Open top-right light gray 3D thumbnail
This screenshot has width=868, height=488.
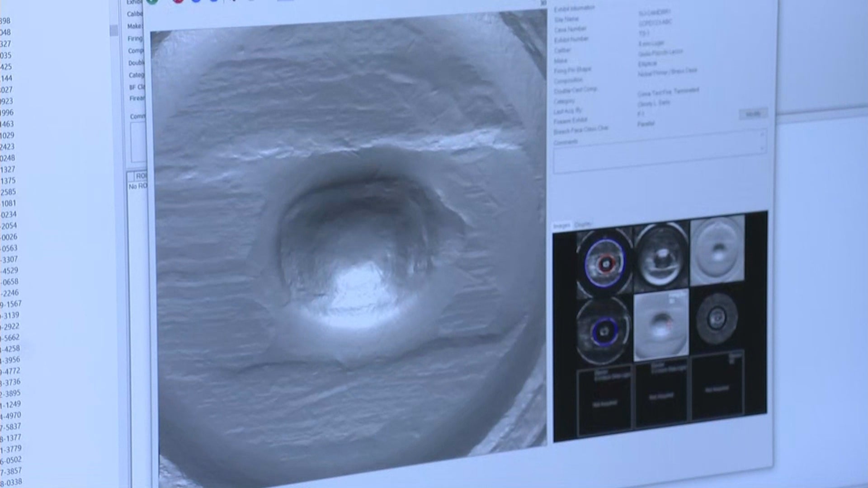pos(717,250)
